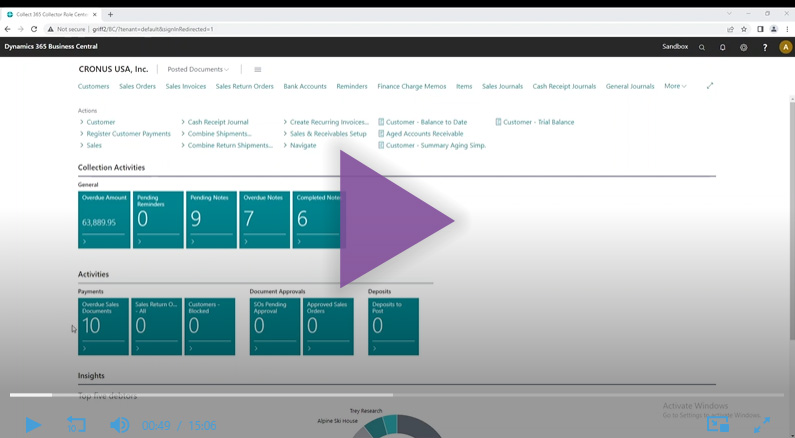Open the Pending Notes tile

coord(211,220)
